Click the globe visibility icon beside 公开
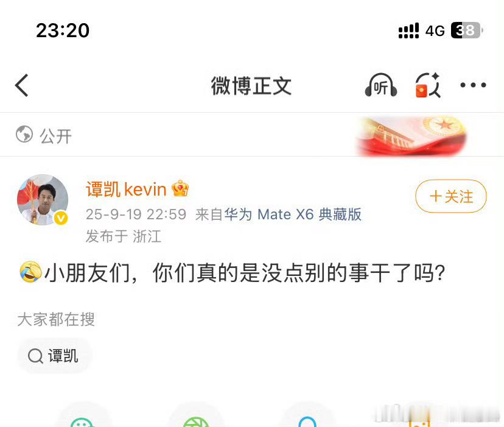The width and height of the screenshot is (504, 427). point(24,134)
